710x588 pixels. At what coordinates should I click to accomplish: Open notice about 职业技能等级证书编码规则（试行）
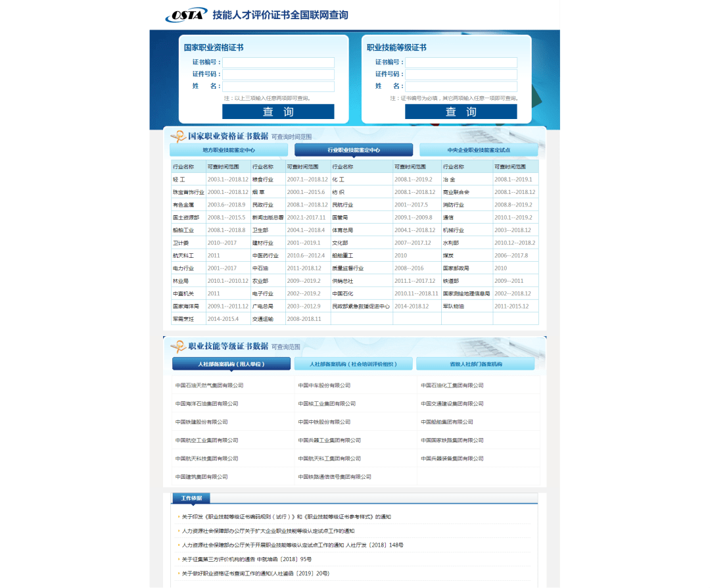click(286, 517)
